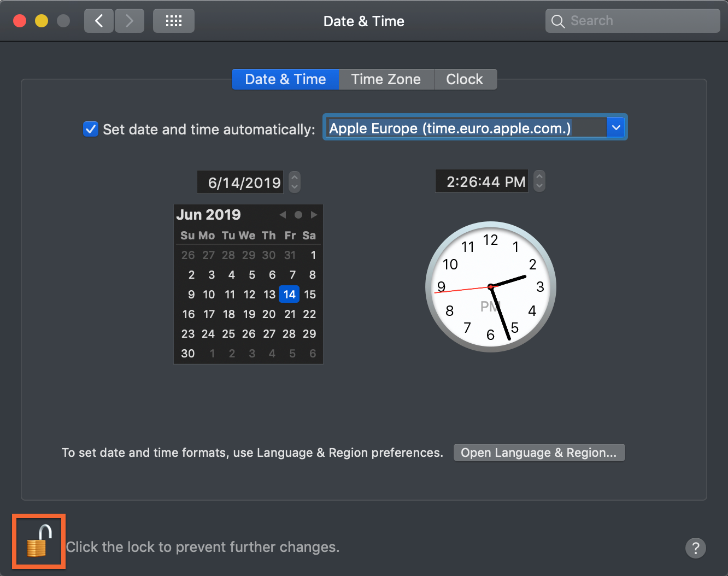
Task: Open help using the question mark icon
Action: pos(695,548)
